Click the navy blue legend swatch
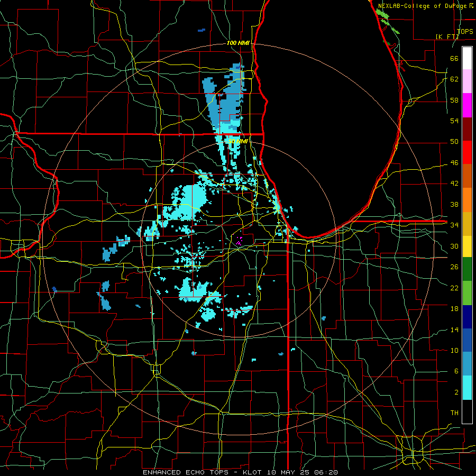 click(x=467, y=317)
